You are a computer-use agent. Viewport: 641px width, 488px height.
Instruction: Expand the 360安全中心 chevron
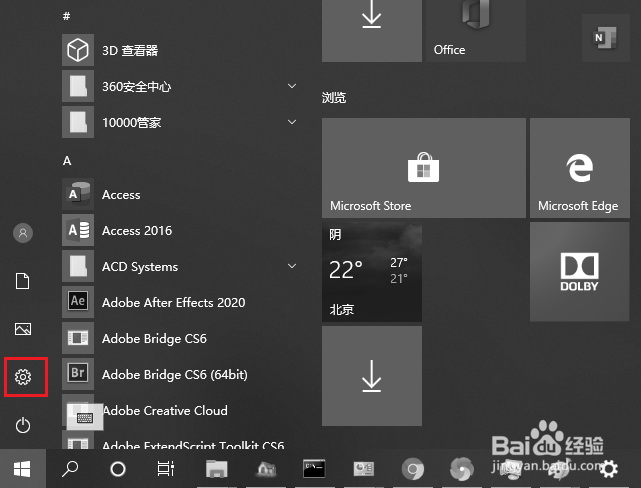tap(292, 86)
